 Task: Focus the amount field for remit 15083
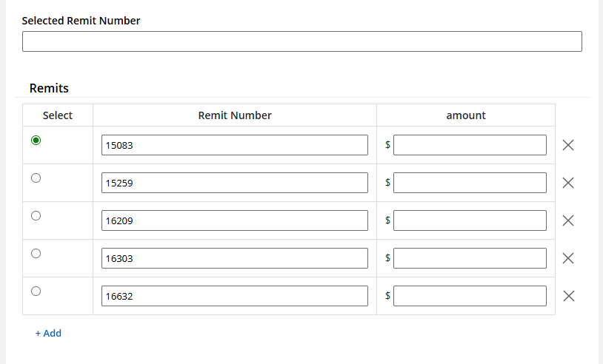pyautogui.click(x=470, y=145)
